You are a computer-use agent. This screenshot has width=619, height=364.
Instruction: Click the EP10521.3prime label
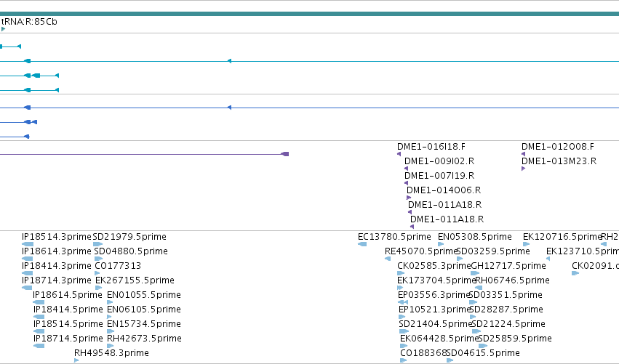434,310
